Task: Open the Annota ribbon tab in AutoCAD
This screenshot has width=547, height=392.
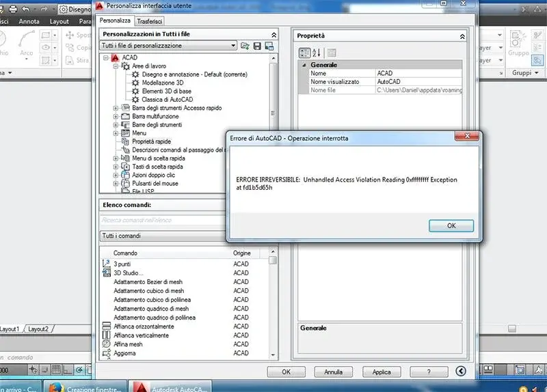Action: point(29,21)
